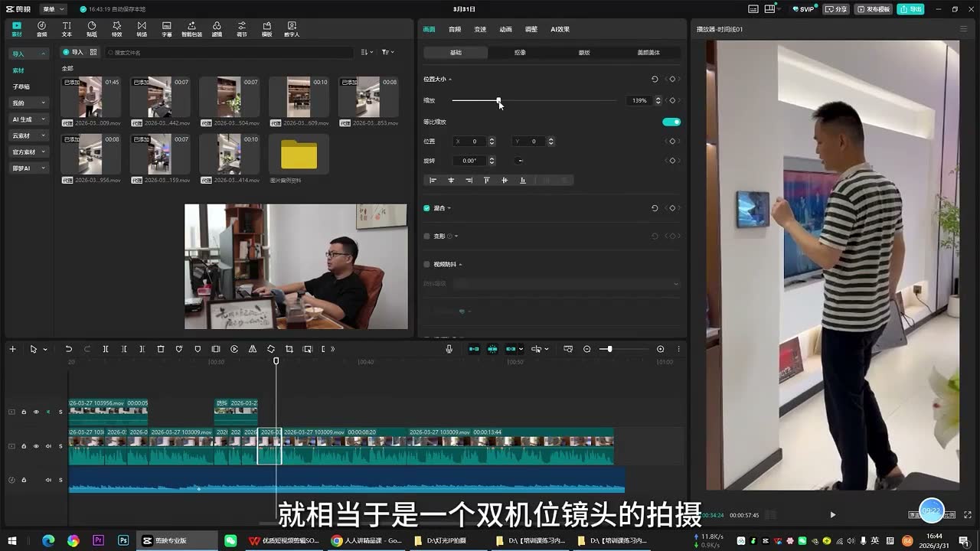980x551 pixels.
Task: Open the 数字人 digital human panel
Action: pyautogui.click(x=292, y=29)
